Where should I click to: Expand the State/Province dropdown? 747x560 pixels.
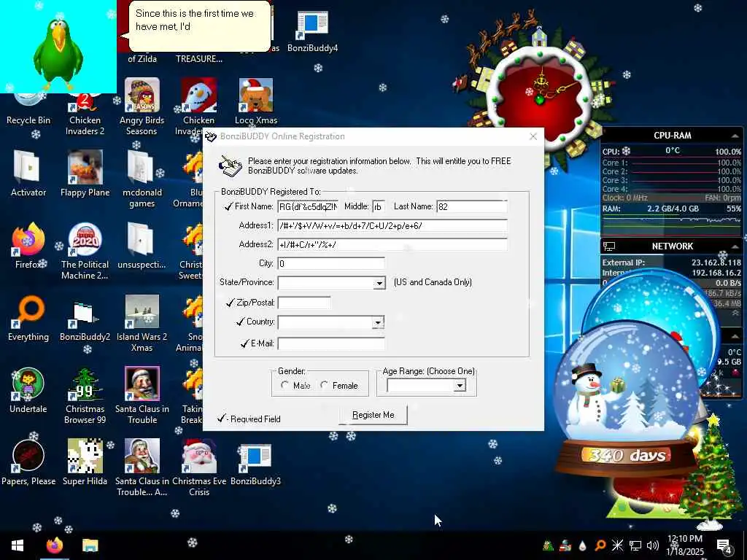pos(379,283)
